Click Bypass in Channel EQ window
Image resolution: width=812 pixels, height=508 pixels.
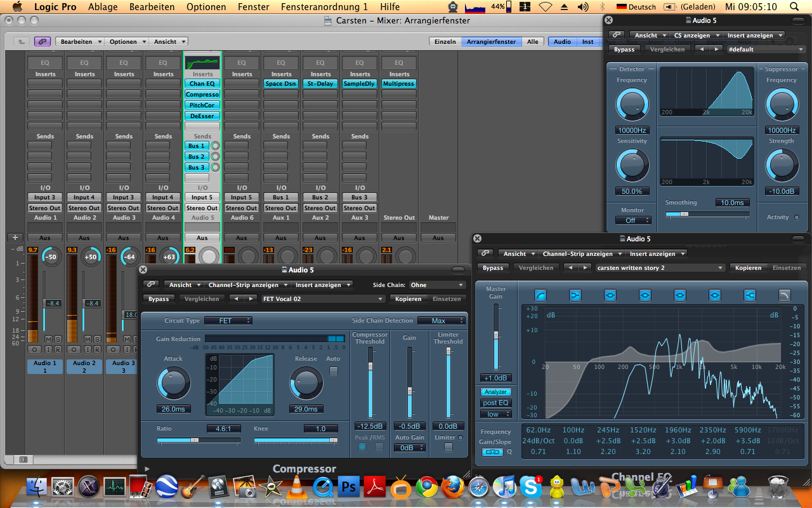(493, 268)
